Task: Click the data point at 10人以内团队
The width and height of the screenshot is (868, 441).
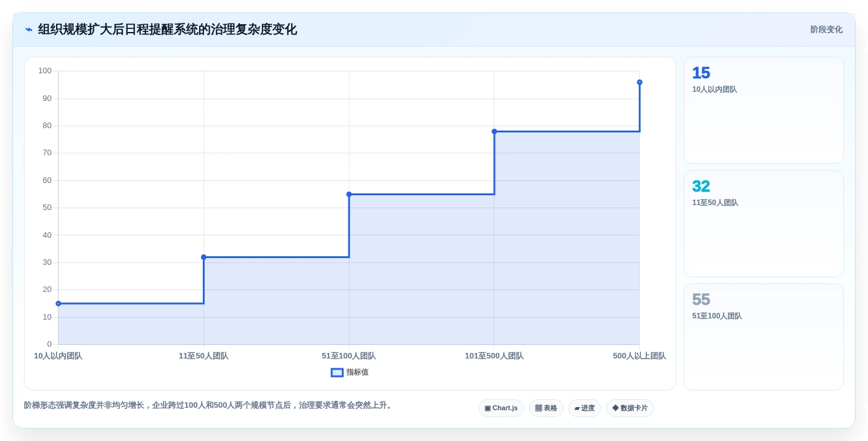Action: [x=59, y=304]
